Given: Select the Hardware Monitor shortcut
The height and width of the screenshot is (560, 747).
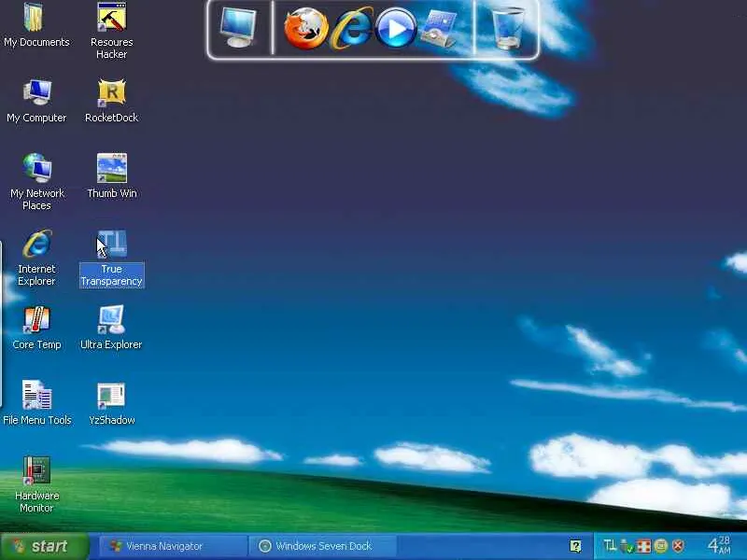Looking at the screenshot, I should tap(36, 484).
